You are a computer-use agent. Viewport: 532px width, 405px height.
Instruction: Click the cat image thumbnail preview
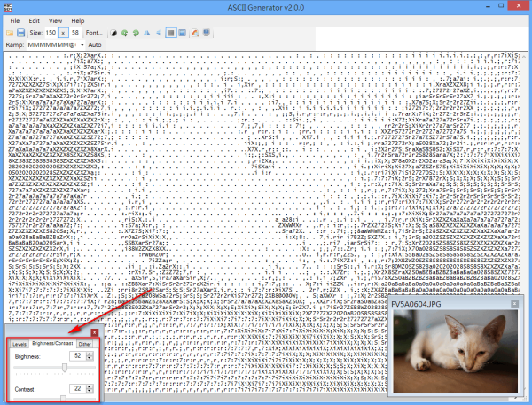pos(456,351)
